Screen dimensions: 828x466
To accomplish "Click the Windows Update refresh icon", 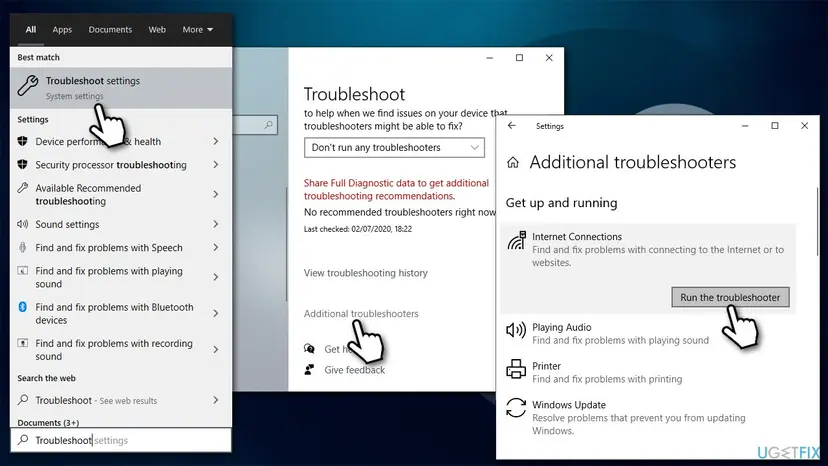I will (x=516, y=408).
